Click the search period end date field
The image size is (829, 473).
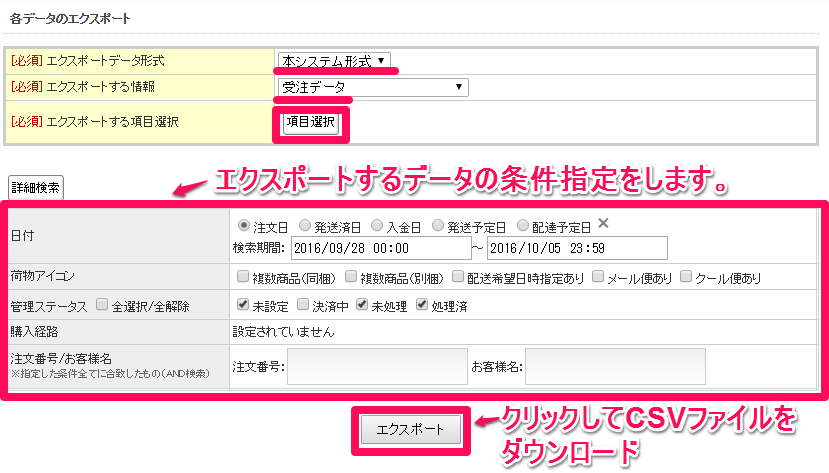coord(577,248)
